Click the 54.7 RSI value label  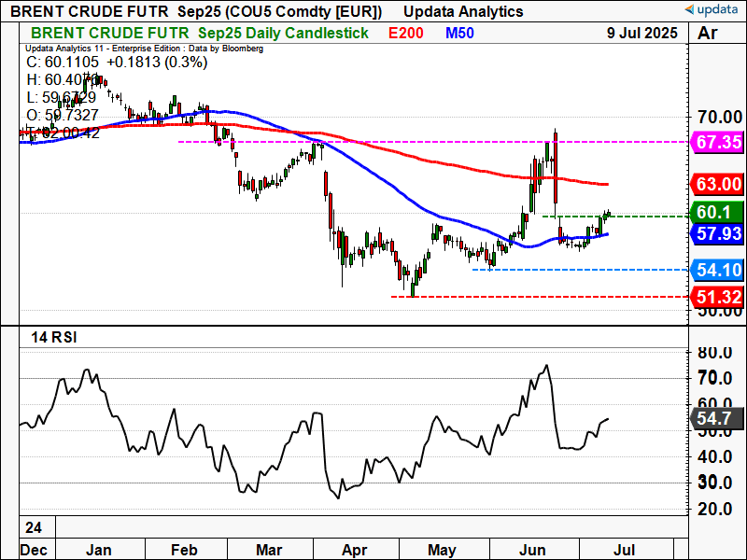(716, 418)
